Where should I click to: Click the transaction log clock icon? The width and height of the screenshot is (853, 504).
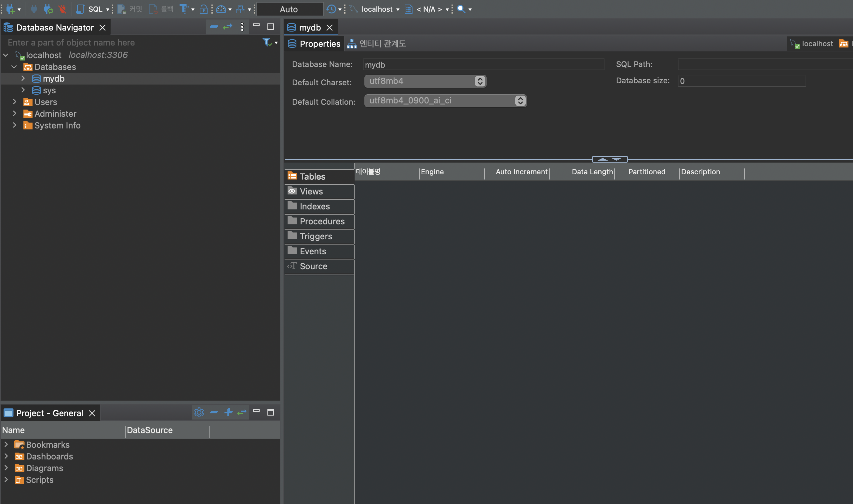pos(331,9)
